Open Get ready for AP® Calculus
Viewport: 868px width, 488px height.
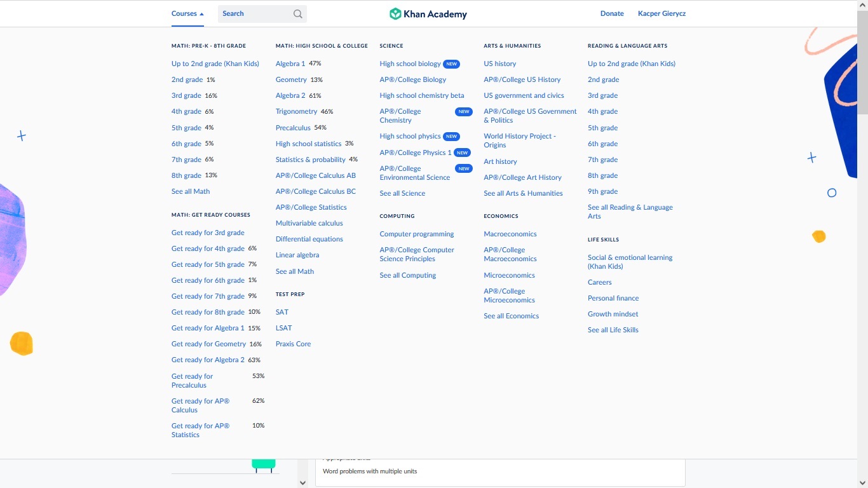coord(200,405)
